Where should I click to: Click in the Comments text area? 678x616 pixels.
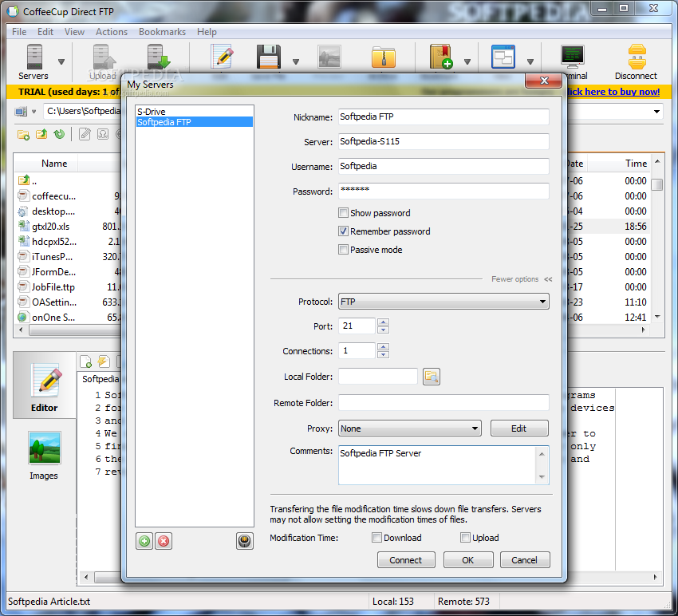point(438,465)
